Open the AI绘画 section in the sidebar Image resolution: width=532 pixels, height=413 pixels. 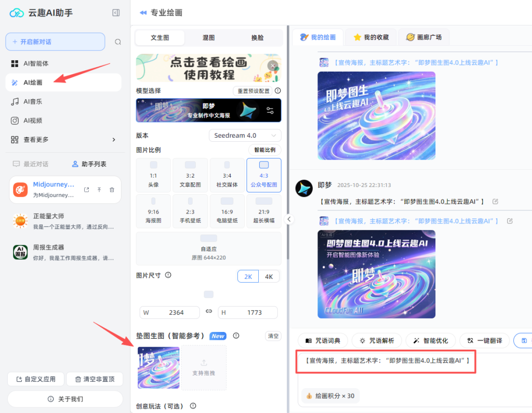pyautogui.click(x=37, y=82)
